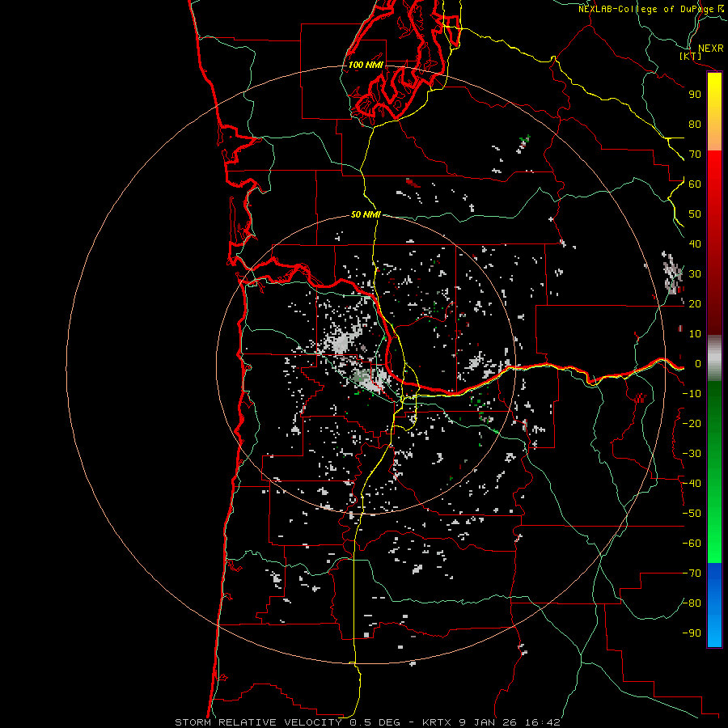728x728 pixels.
Task: Click the positive "20" scale value
Action: [x=695, y=303]
